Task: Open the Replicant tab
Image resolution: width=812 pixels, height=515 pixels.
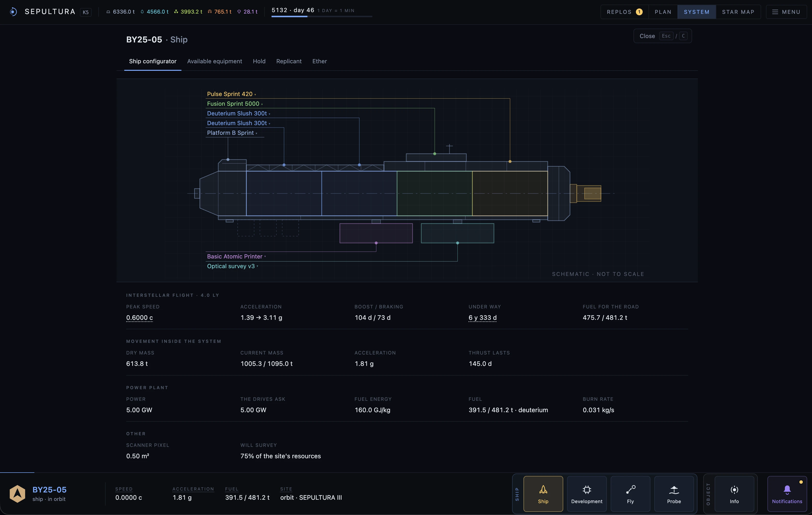Action: (x=289, y=61)
